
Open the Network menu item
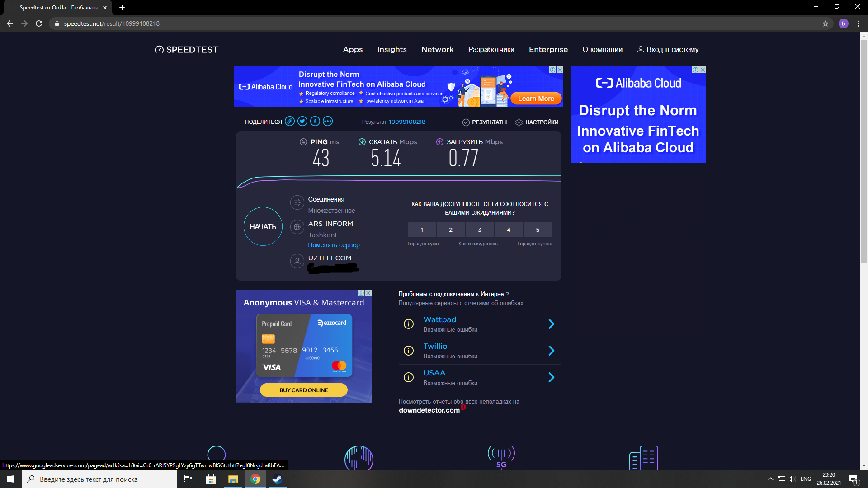pos(436,49)
